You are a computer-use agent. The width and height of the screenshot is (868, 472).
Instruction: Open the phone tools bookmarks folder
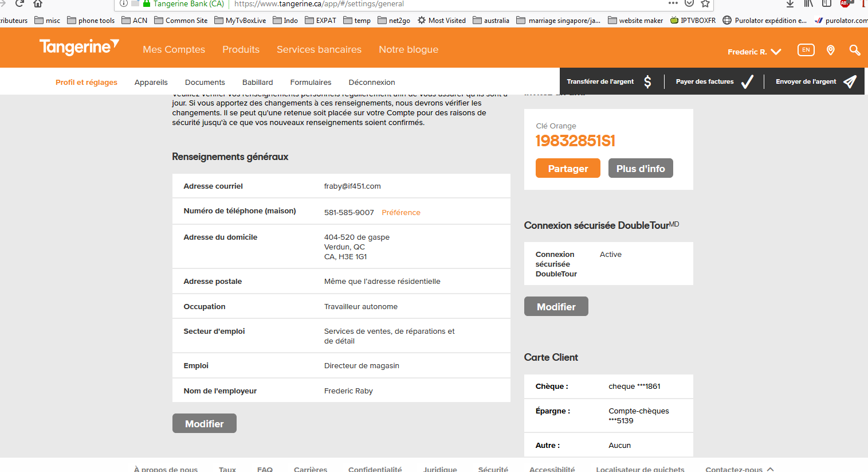[91, 20]
